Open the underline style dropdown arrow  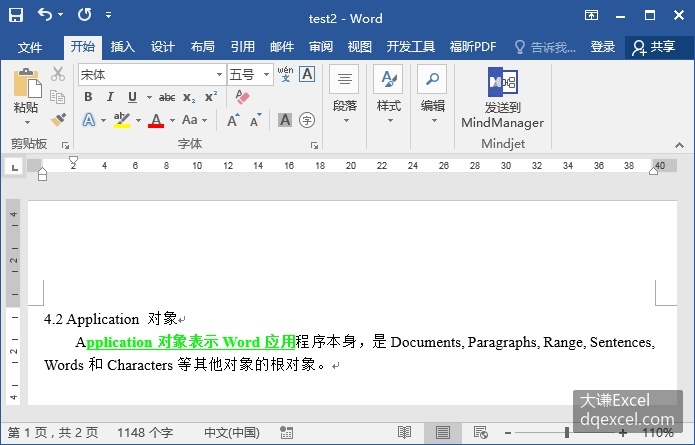(149, 98)
